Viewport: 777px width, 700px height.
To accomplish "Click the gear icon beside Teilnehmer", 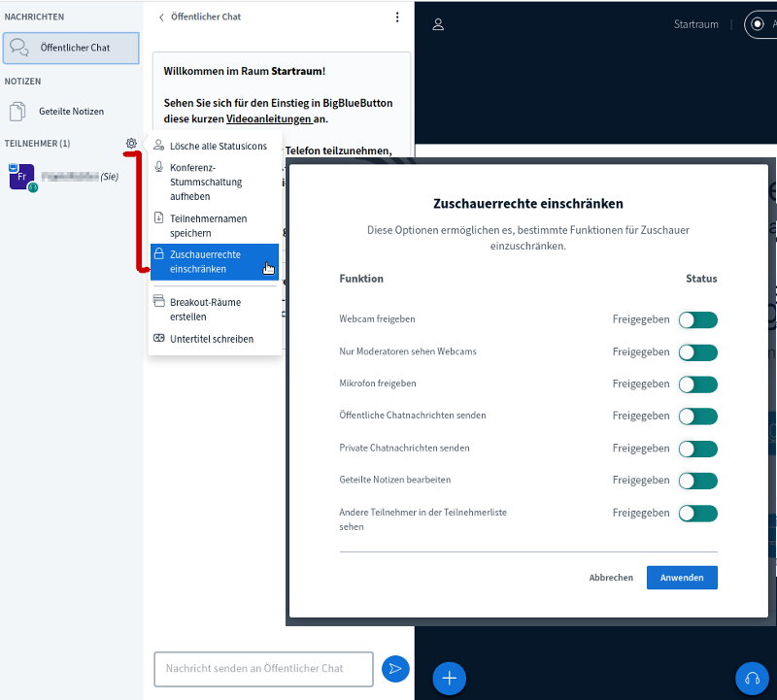I will pyautogui.click(x=131, y=144).
